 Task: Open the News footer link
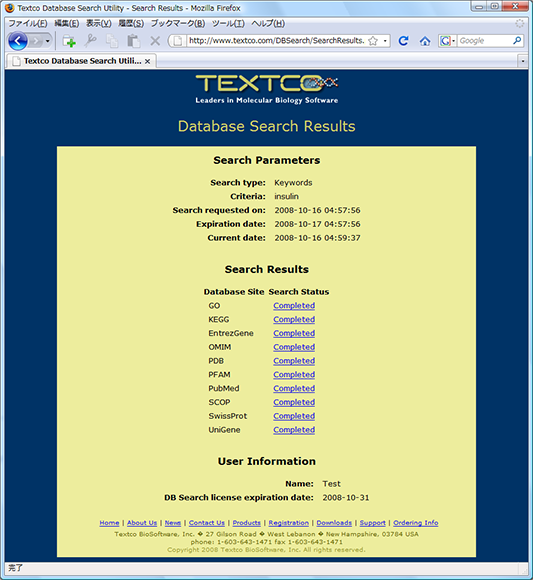pos(173,523)
